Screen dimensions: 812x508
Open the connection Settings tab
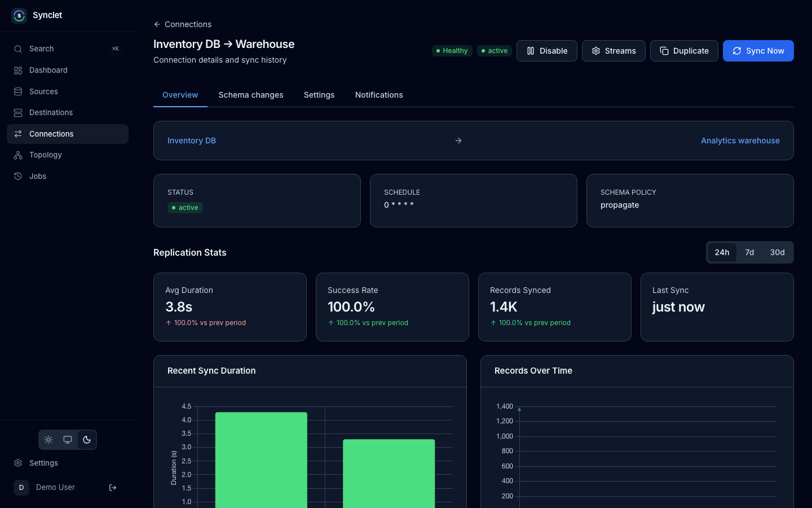[x=319, y=95]
